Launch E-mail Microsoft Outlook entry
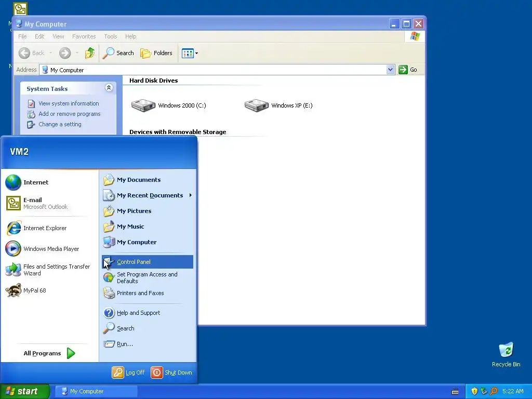532x399 pixels. 36,203
